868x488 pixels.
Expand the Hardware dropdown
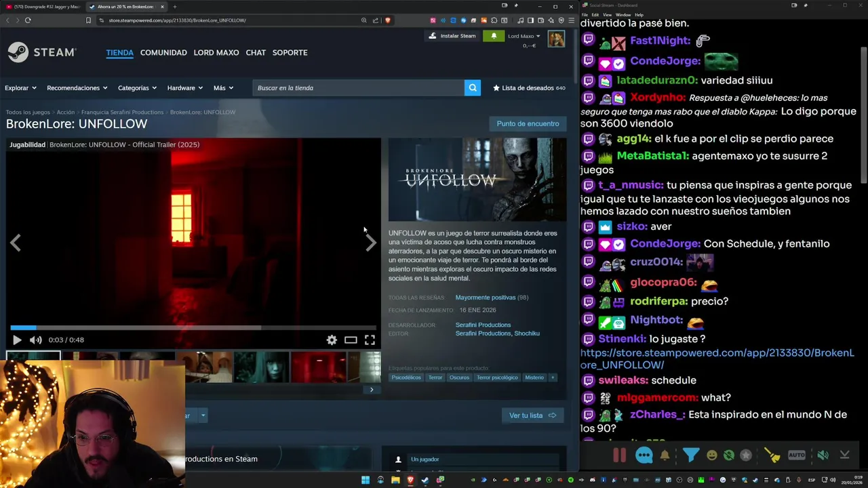184,87
